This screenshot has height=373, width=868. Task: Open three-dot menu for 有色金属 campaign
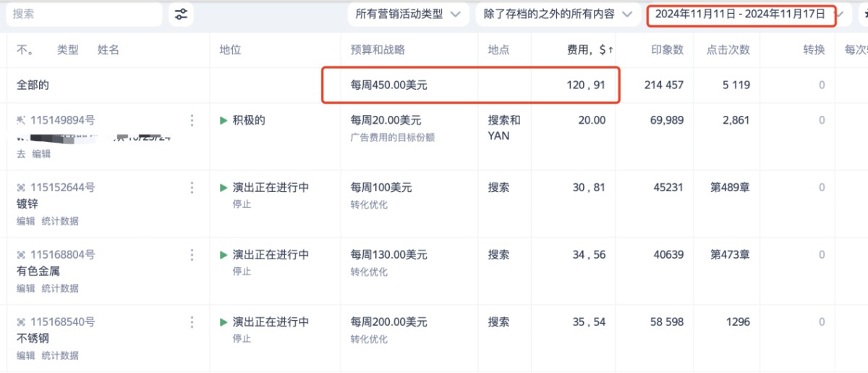(x=192, y=255)
